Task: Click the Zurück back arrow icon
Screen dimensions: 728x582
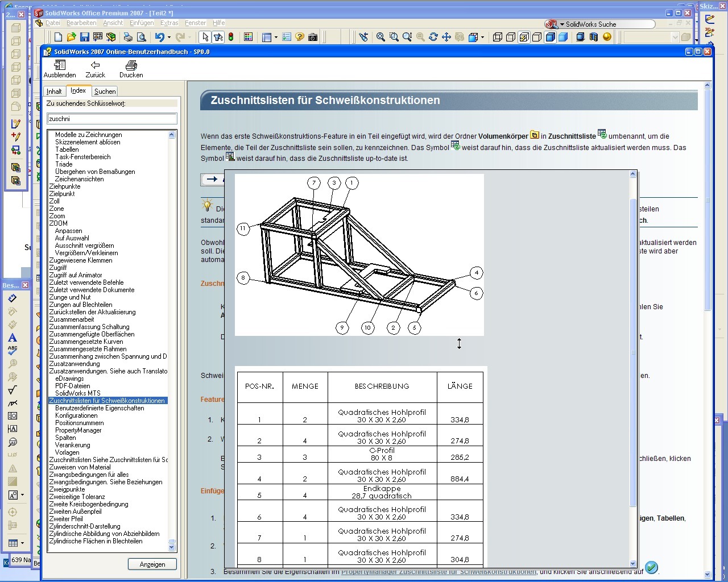Action: [95, 65]
